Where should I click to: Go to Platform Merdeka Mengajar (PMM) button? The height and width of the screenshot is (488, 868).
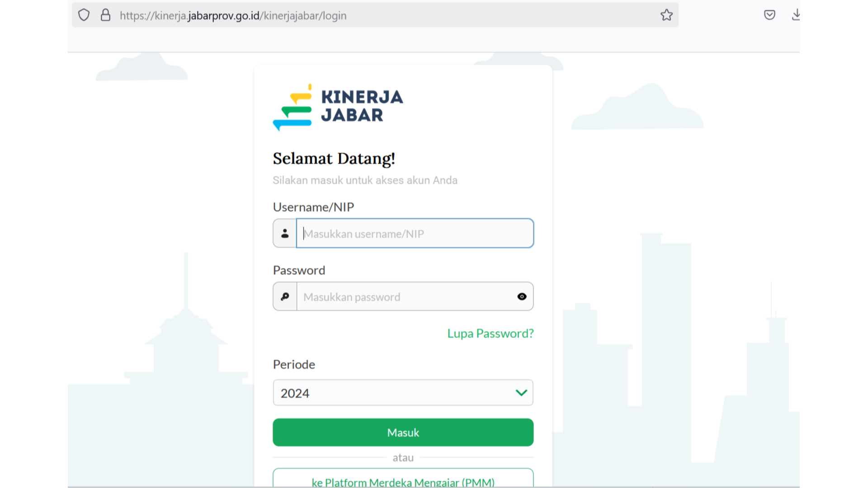pos(403,478)
